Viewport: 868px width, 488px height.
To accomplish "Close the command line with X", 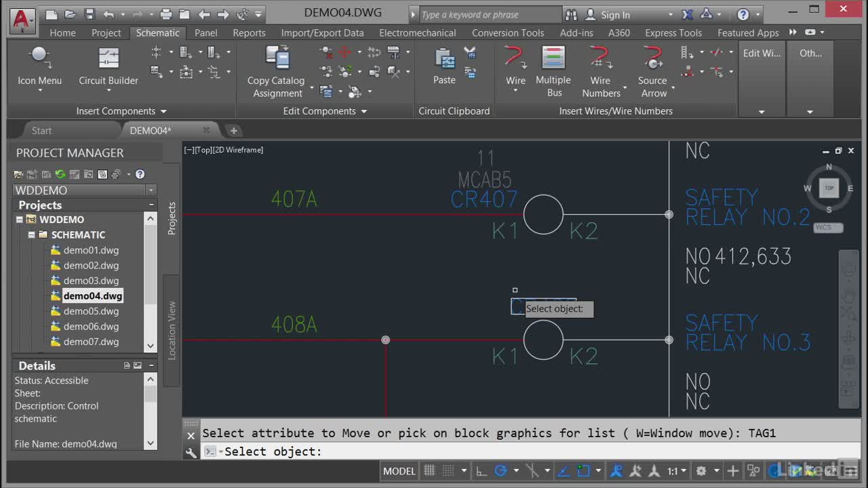I will click(191, 436).
